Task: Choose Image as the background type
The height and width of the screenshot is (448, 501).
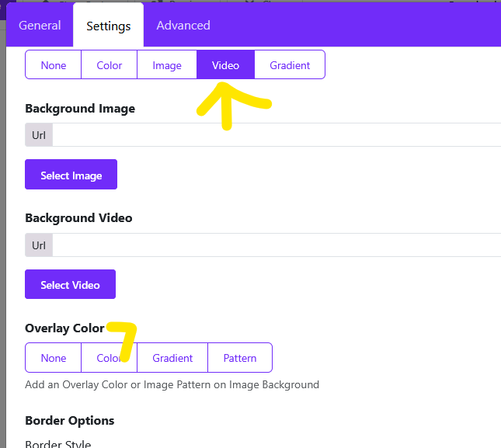Action: tap(167, 65)
